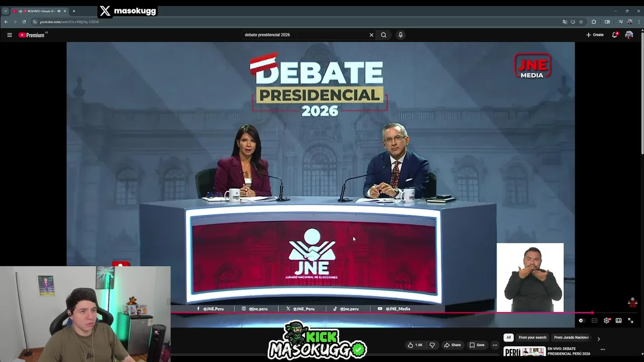Click the progress bar scrubber handle
Viewport: 644px width, 362px height.
[x=593, y=313]
